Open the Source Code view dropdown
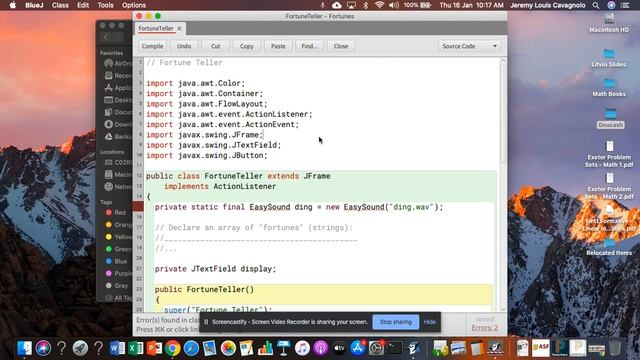This screenshot has width=640, height=360. coord(469,46)
